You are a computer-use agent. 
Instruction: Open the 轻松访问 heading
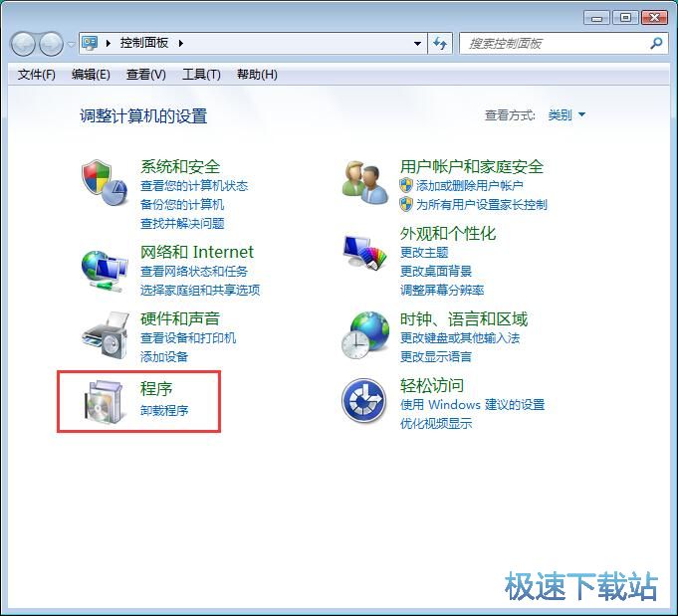[x=432, y=385]
